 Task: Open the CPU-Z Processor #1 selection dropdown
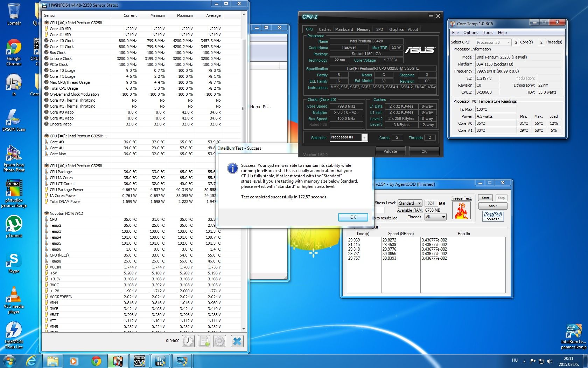348,137
